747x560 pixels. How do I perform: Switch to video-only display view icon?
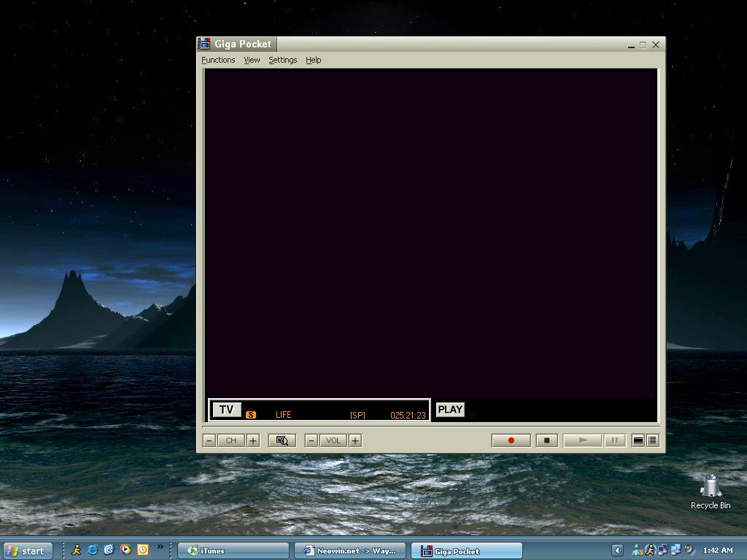coord(638,440)
